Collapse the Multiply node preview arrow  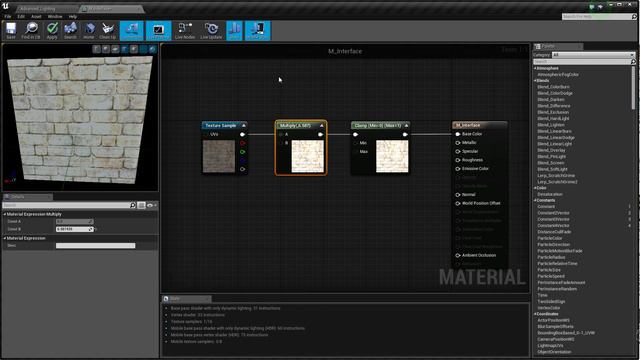(x=322, y=125)
